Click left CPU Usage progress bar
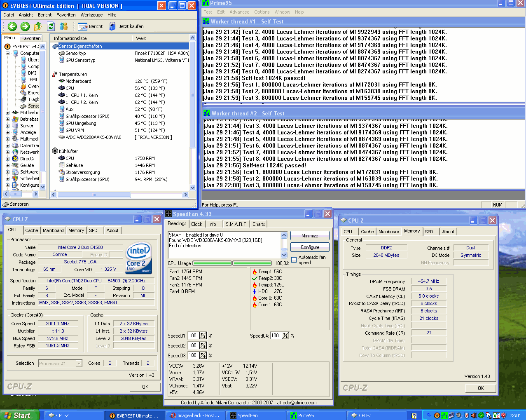526x420 pixels. pos(212,263)
